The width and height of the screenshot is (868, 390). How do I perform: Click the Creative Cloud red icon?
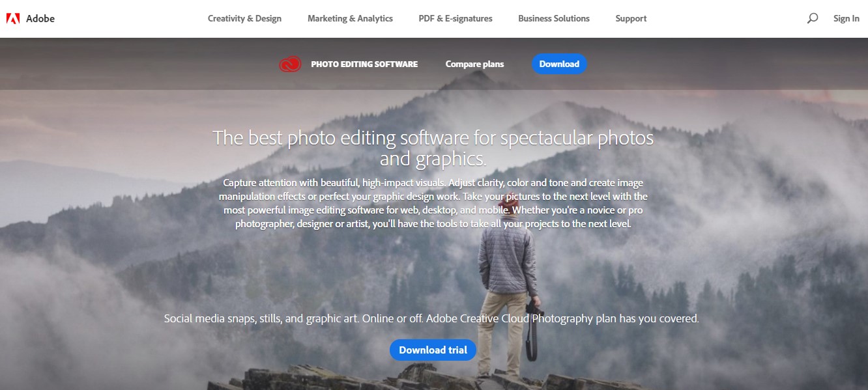(290, 64)
